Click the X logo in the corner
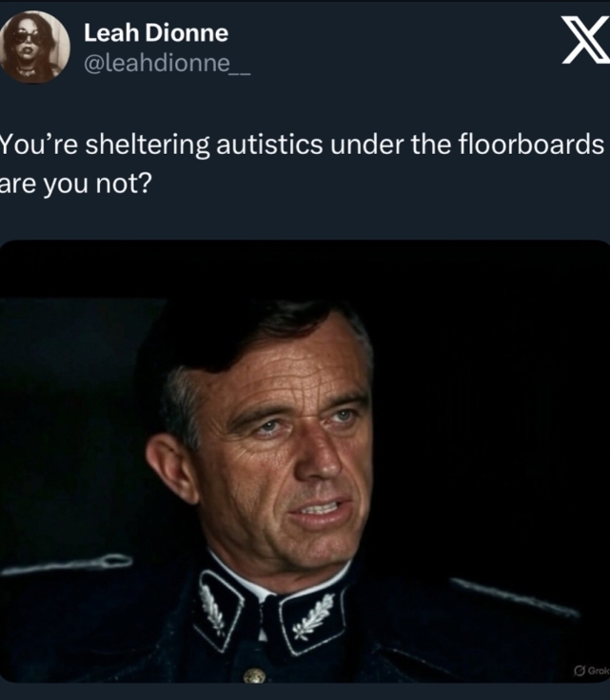 point(586,39)
